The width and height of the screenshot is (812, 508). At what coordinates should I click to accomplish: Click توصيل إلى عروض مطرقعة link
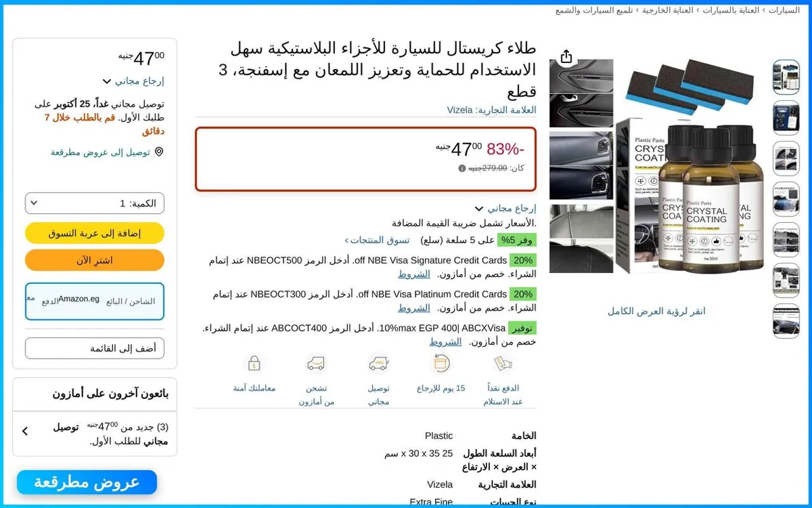pyautogui.click(x=100, y=152)
